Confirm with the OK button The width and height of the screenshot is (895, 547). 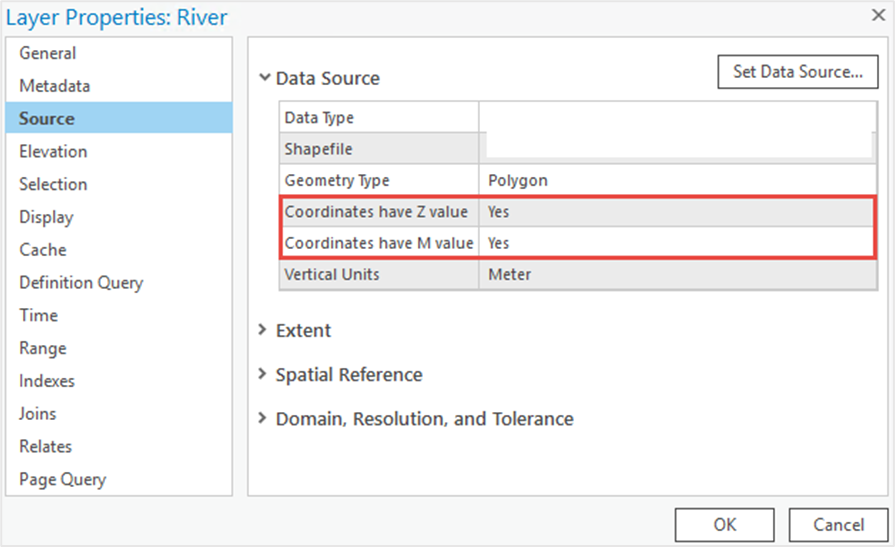[x=724, y=525]
